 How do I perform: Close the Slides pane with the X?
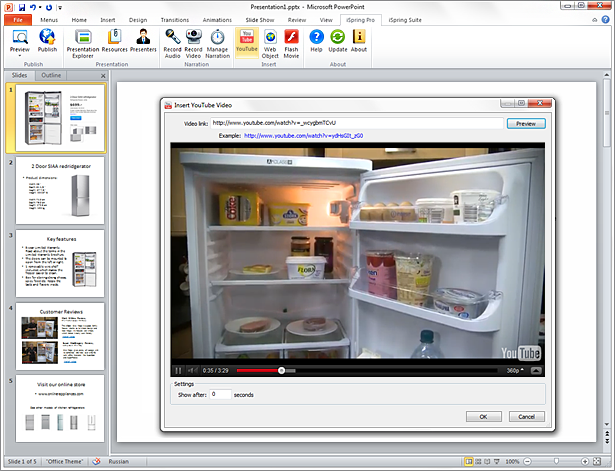[x=103, y=76]
